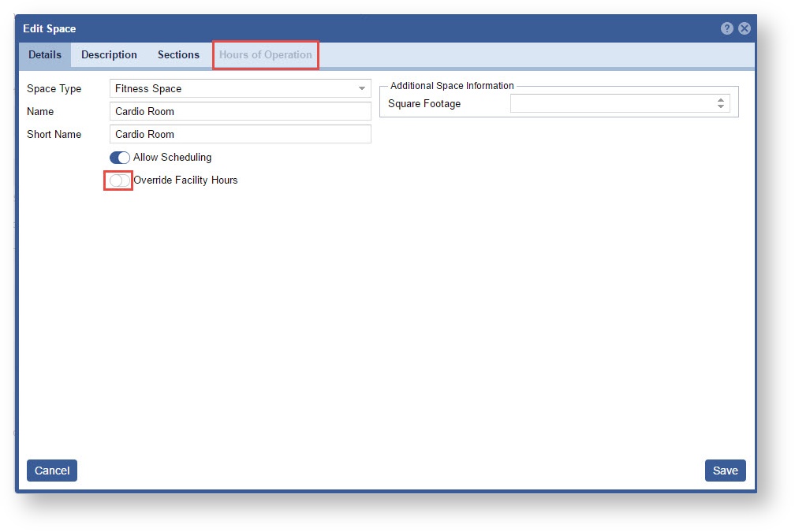The height and width of the screenshot is (532, 795).
Task: Enable the Override Facility Hours switch
Action: [x=120, y=180]
